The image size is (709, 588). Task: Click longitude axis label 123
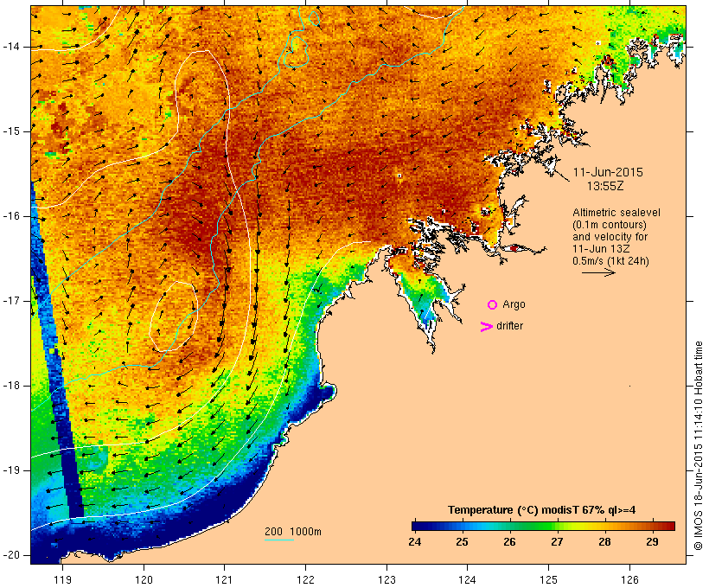point(386,580)
